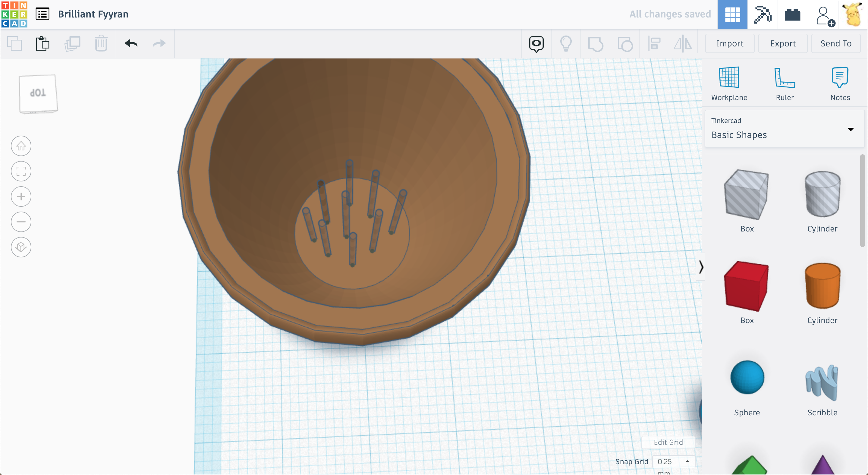Click the Paste clipboard icon
Image resolution: width=868 pixels, height=475 pixels.
tap(42, 43)
